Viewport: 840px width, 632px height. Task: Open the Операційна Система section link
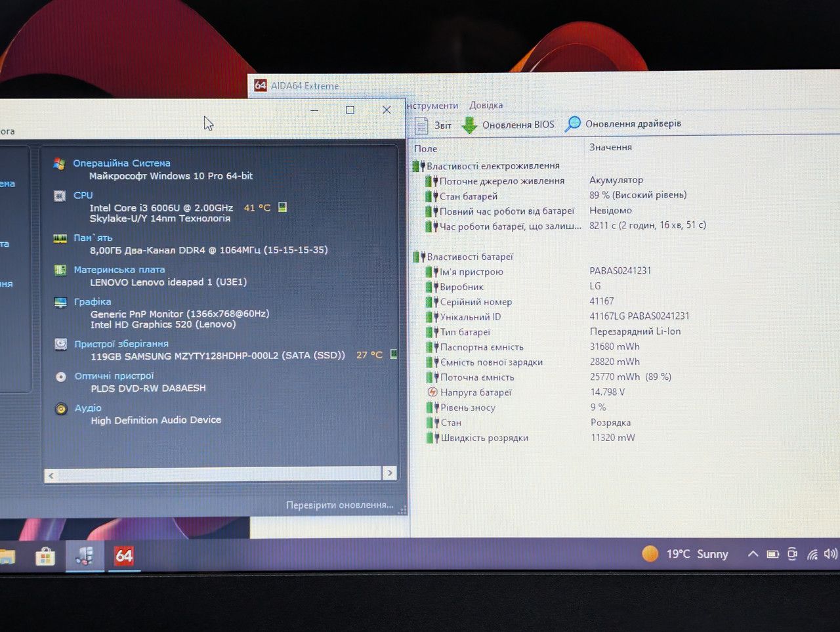tap(121, 163)
